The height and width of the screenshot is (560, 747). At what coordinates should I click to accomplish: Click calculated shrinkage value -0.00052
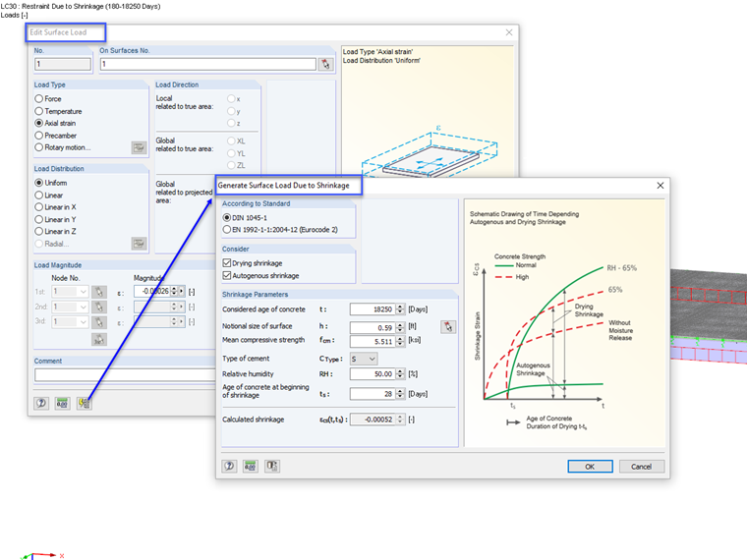point(373,420)
